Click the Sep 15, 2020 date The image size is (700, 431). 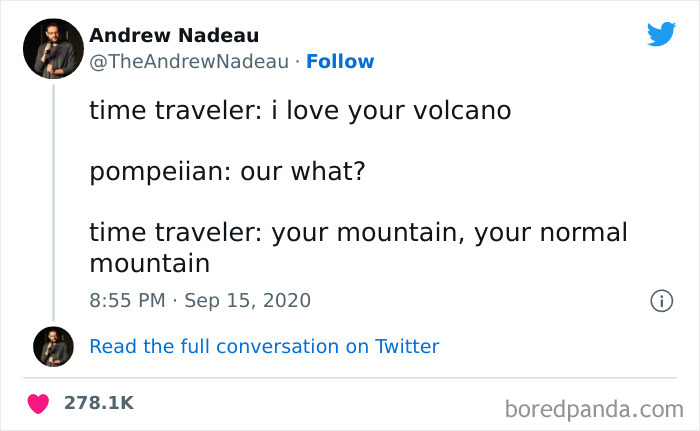[247, 300]
